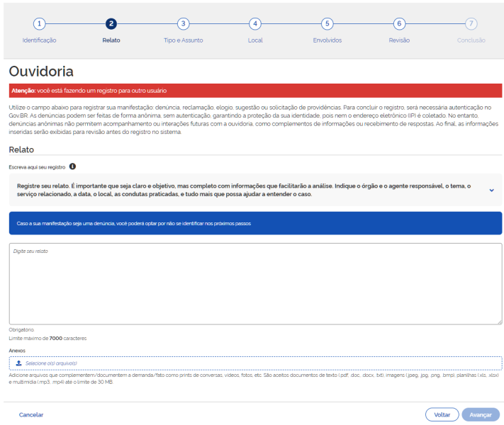The width and height of the screenshot is (504, 425).
Task: Open step 6 circle Revisão
Action: tap(399, 23)
